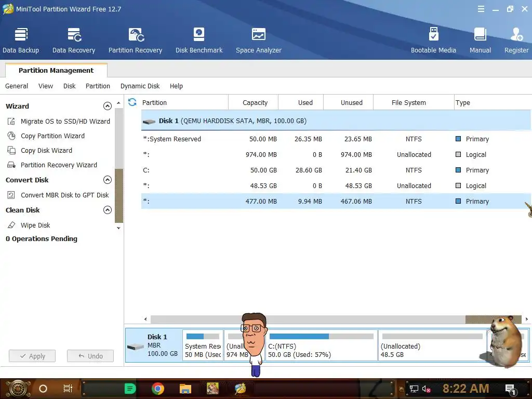The image size is (532, 399).
Task: Click the Partition column header
Action: [x=183, y=102]
